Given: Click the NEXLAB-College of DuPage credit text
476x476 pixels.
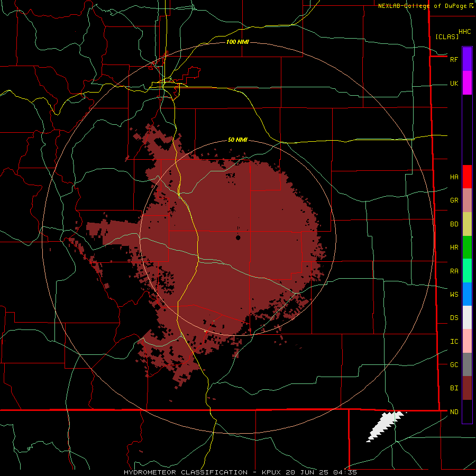Looking at the screenshot, I should click(422, 6).
